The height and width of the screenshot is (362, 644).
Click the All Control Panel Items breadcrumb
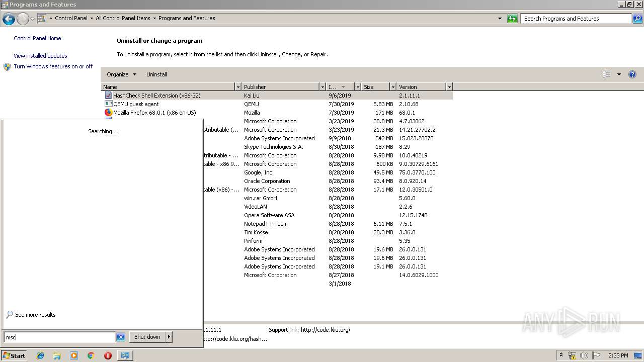(123, 18)
